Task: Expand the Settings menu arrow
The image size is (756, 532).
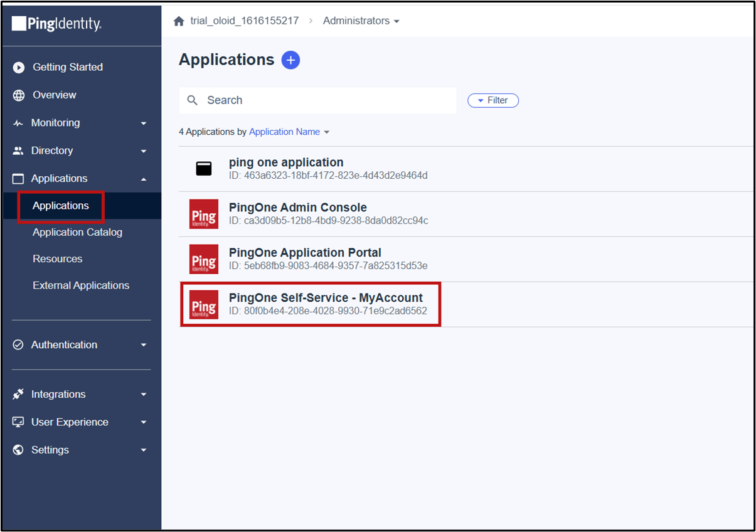Action: coord(144,450)
